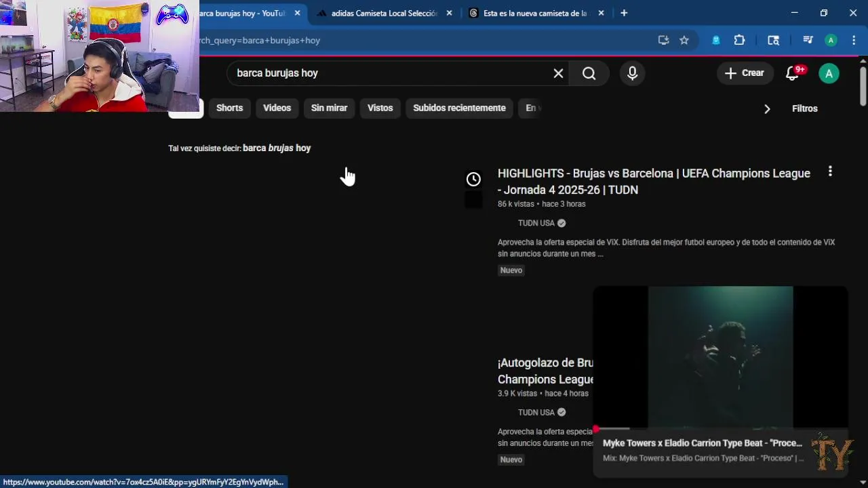
Task: Click the mini player title Myke Towers x Eladio Carrion
Action: [x=703, y=443]
